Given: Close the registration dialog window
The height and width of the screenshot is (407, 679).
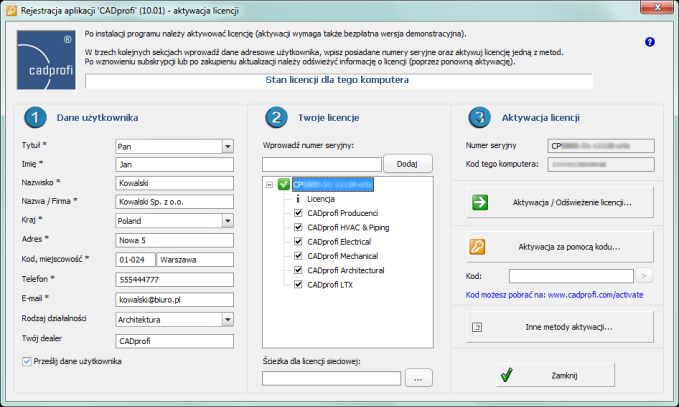Looking at the screenshot, I should [657, 6].
